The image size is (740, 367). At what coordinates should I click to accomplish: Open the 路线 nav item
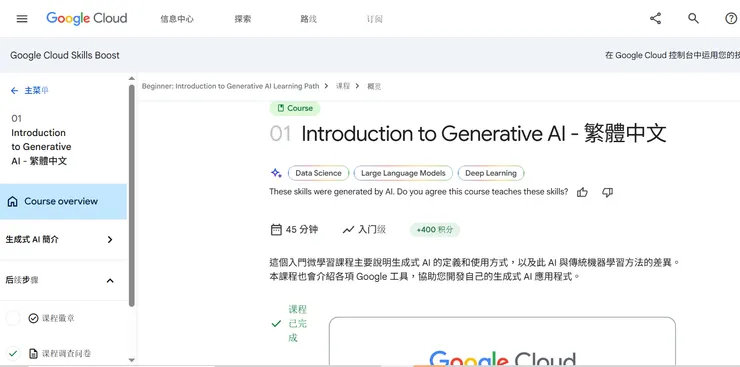pos(309,19)
